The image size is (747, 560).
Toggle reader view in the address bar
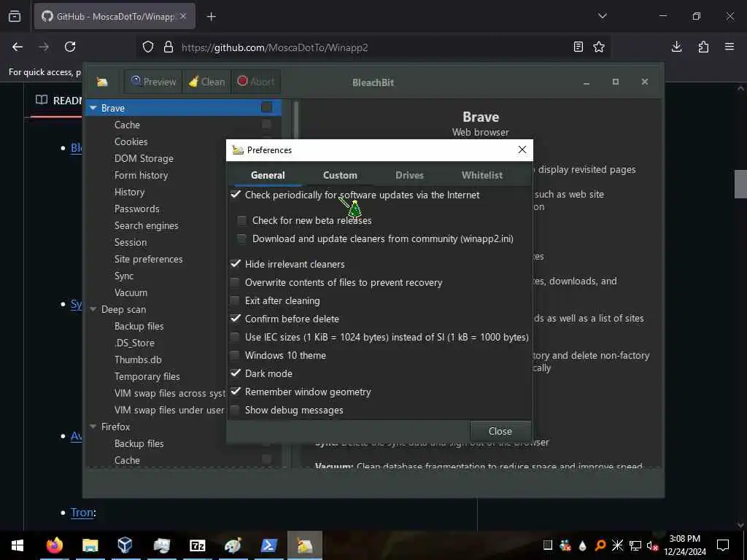pyautogui.click(x=578, y=47)
